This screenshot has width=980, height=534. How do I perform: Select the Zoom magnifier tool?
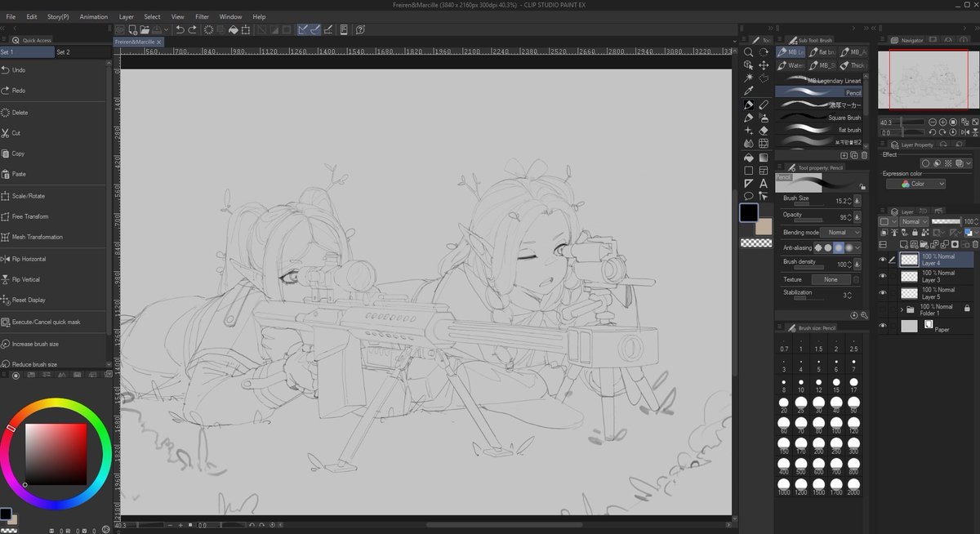pos(748,51)
